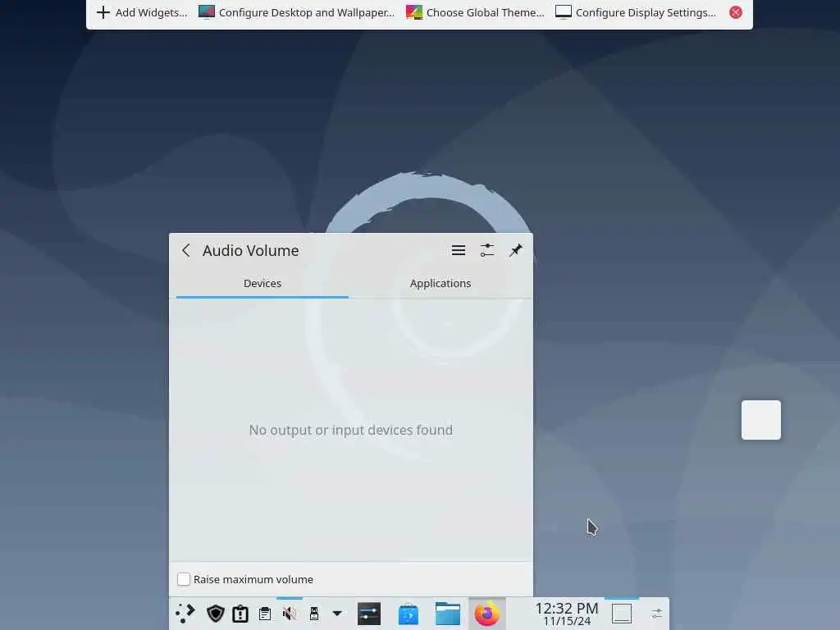Open Configure Display Settings...
The width and height of the screenshot is (840, 630).
pyautogui.click(x=636, y=12)
